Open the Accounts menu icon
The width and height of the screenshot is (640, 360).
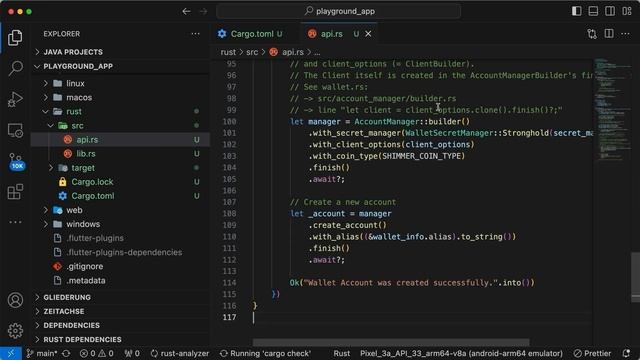[15, 300]
